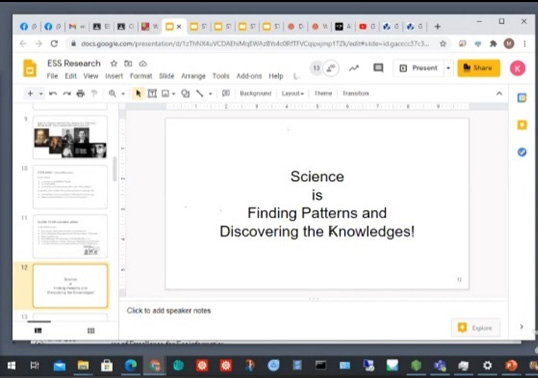Open the Tools menu

click(x=221, y=76)
